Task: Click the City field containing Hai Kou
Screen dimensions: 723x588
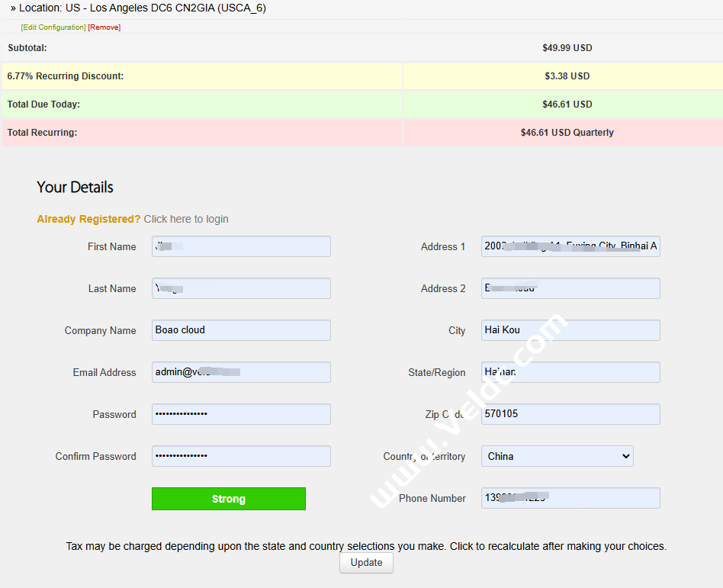Action: [x=570, y=330]
